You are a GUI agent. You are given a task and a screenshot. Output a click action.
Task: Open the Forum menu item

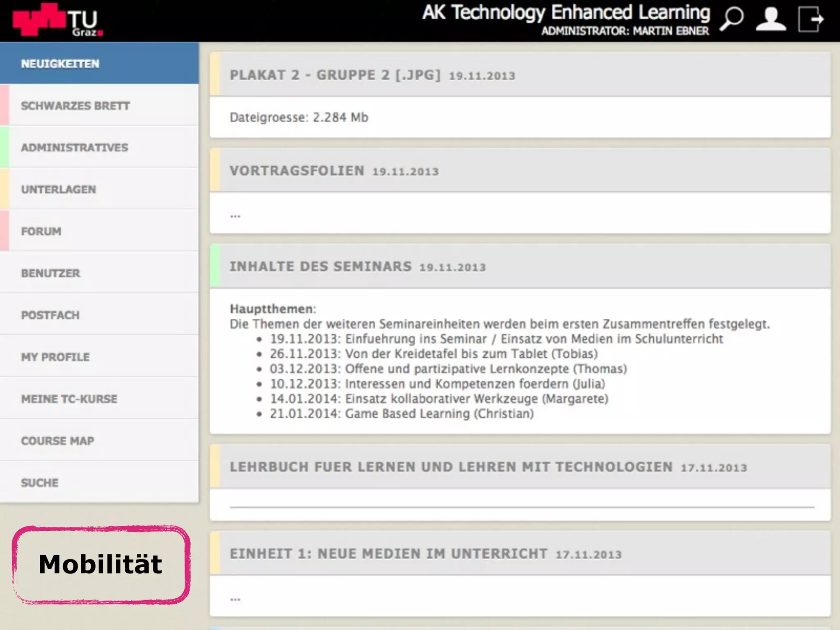click(x=41, y=231)
